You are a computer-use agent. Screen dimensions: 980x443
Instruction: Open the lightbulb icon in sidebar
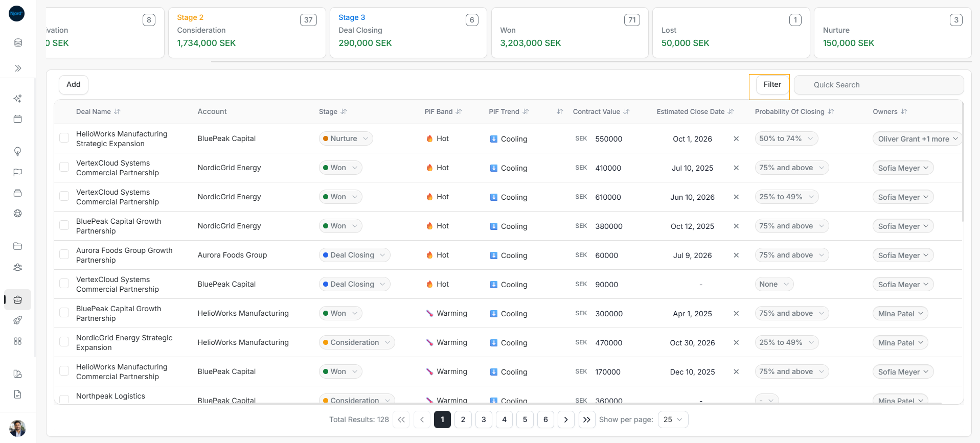[x=18, y=151]
